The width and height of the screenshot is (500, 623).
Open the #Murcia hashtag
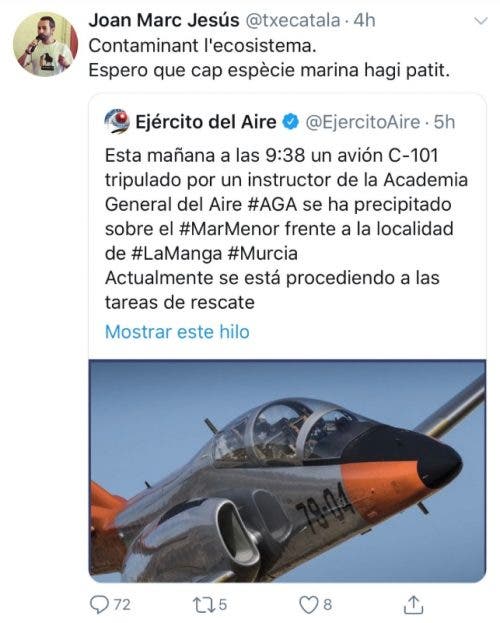point(262,253)
